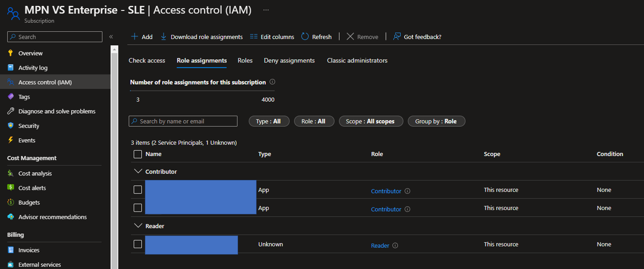Click the Cost alerts icon
Image resolution: width=644 pixels, height=269 pixels.
(11, 188)
